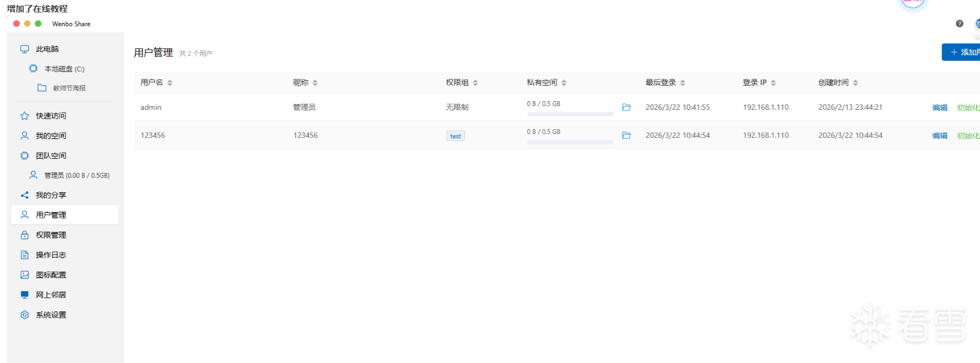This screenshot has width=980, height=363.
Task: Click the test permission group tag
Action: tap(455, 136)
